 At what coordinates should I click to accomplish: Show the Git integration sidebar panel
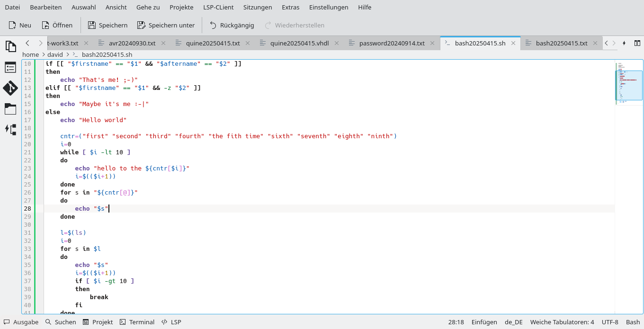pyautogui.click(x=10, y=89)
